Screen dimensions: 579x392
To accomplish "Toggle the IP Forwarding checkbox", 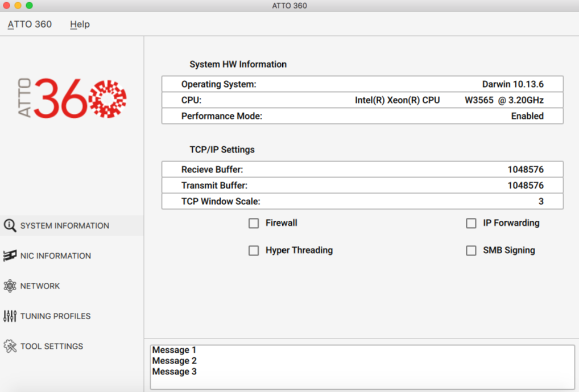I will click(471, 224).
